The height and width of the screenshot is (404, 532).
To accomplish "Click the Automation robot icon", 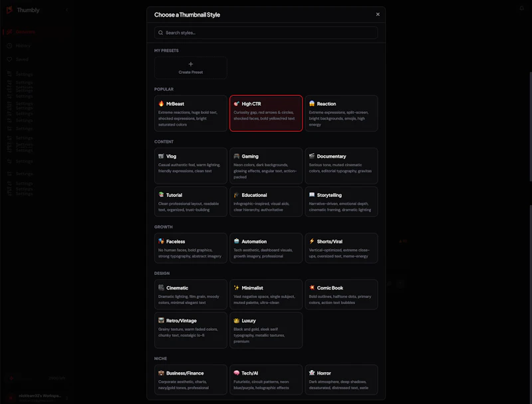I will [x=237, y=242].
